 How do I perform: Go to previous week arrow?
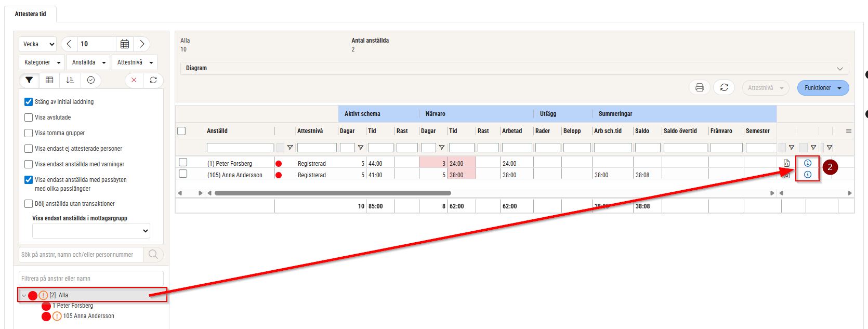pyautogui.click(x=69, y=44)
